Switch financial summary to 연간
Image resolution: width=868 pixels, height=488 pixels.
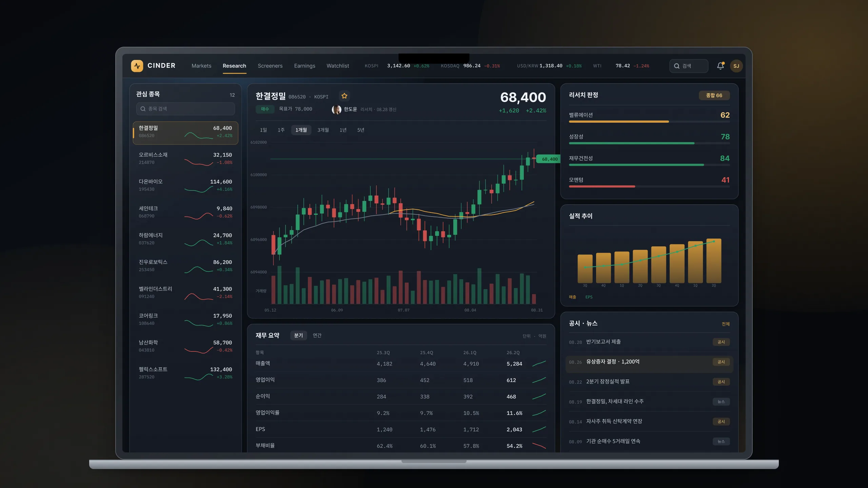point(317,335)
